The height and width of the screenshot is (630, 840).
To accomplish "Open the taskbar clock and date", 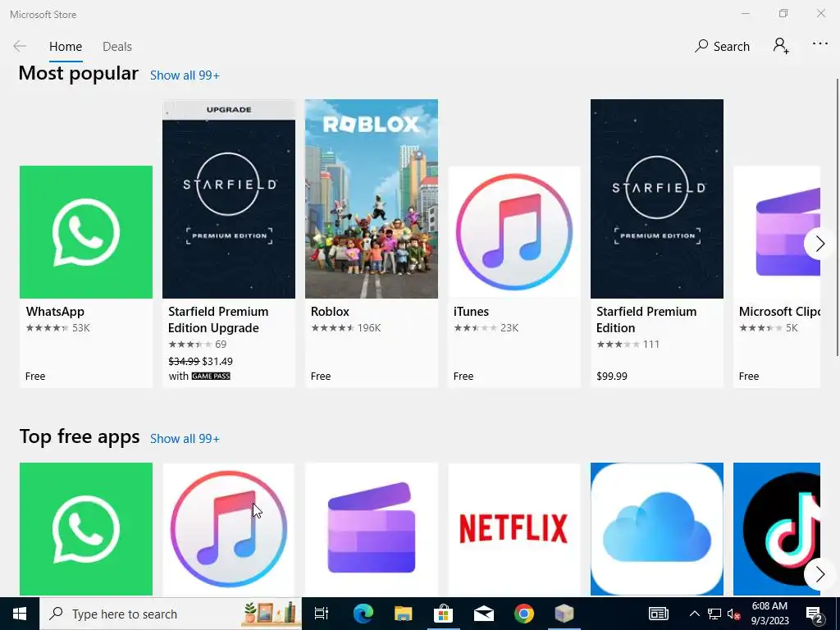I will point(769,614).
